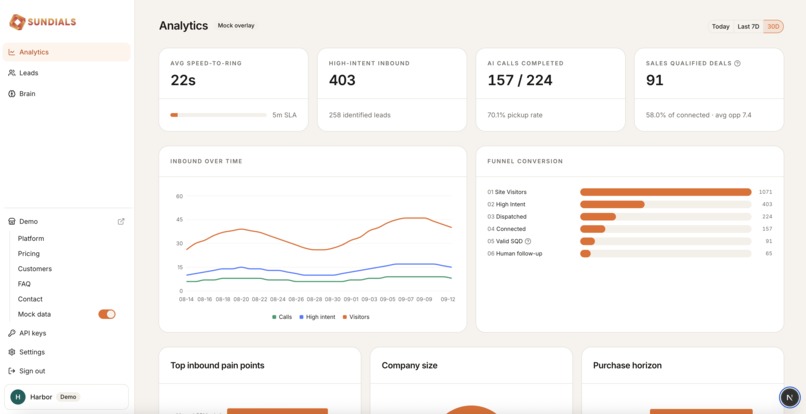Select the Today time range
The width and height of the screenshot is (806, 414).
721,27
